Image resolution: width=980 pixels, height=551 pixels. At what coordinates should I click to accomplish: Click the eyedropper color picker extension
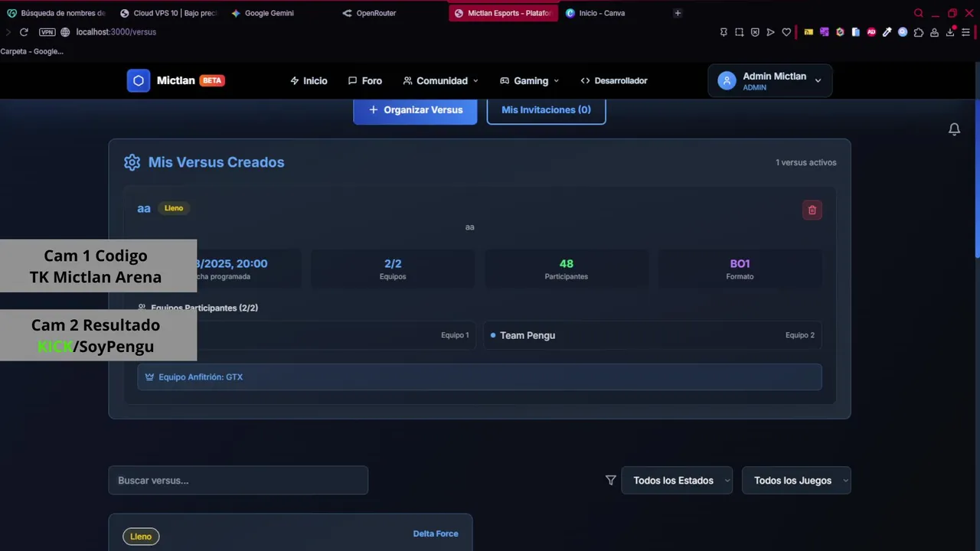(x=887, y=32)
